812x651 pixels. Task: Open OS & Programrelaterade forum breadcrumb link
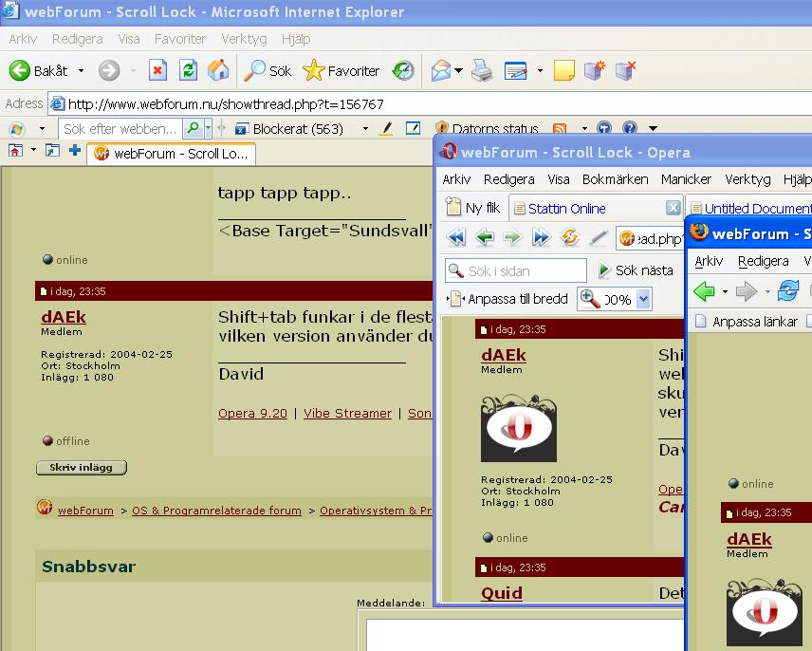216,511
